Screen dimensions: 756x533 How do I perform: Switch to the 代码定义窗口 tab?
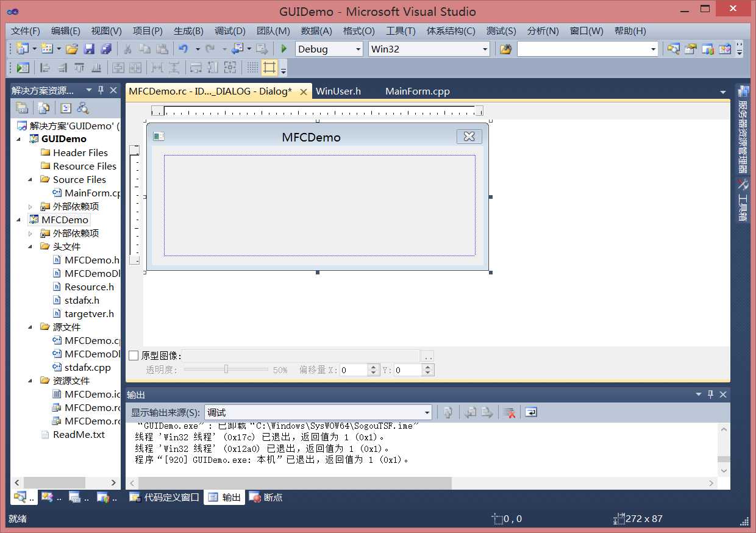[x=165, y=497]
